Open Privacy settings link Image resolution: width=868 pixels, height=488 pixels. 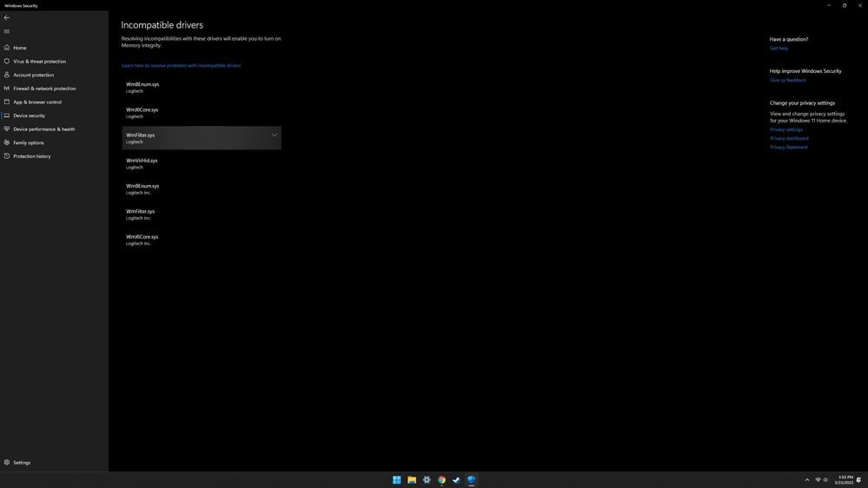(x=786, y=129)
